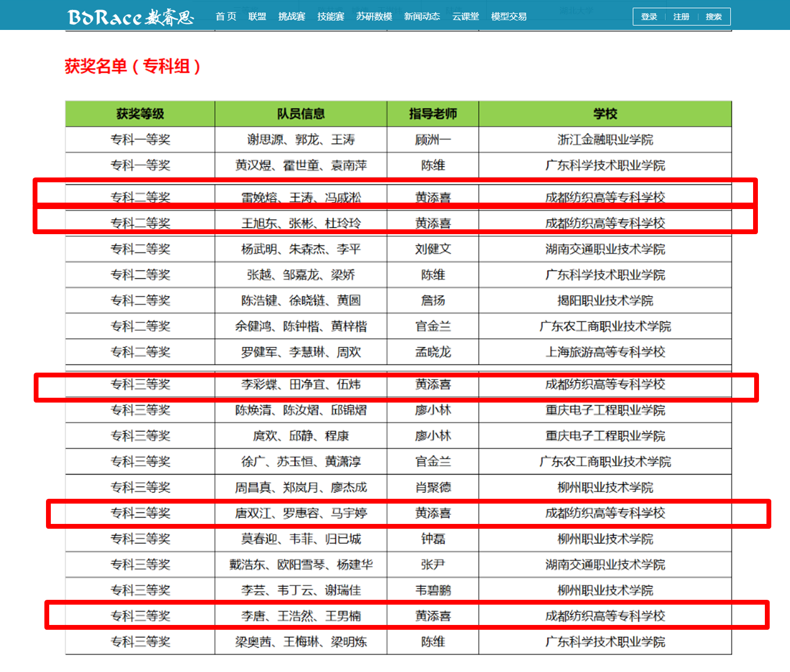Go to 挑战赛 page
790x672 pixels.
click(x=292, y=17)
